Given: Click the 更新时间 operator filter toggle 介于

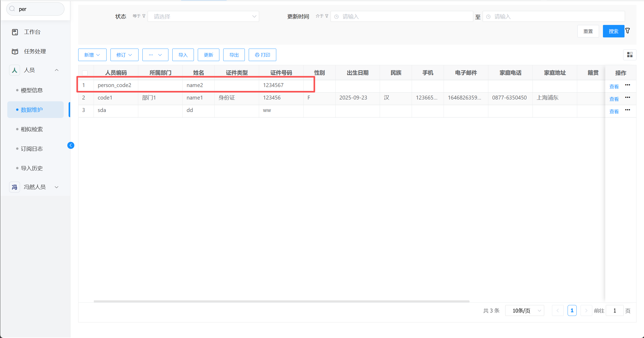Looking at the screenshot, I should [x=322, y=16].
